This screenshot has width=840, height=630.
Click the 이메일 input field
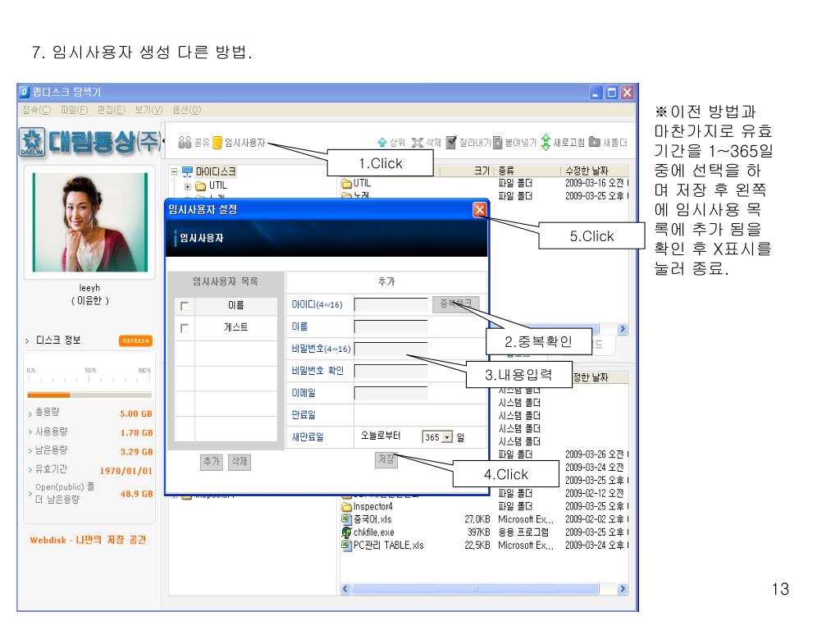[x=390, y=393]
